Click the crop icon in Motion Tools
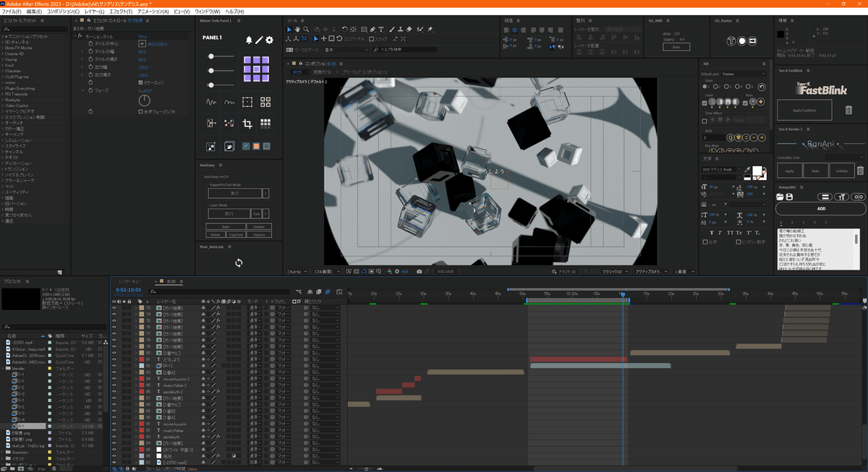The width and height of the screenshot is (868, 472). (x=247, y=124)
